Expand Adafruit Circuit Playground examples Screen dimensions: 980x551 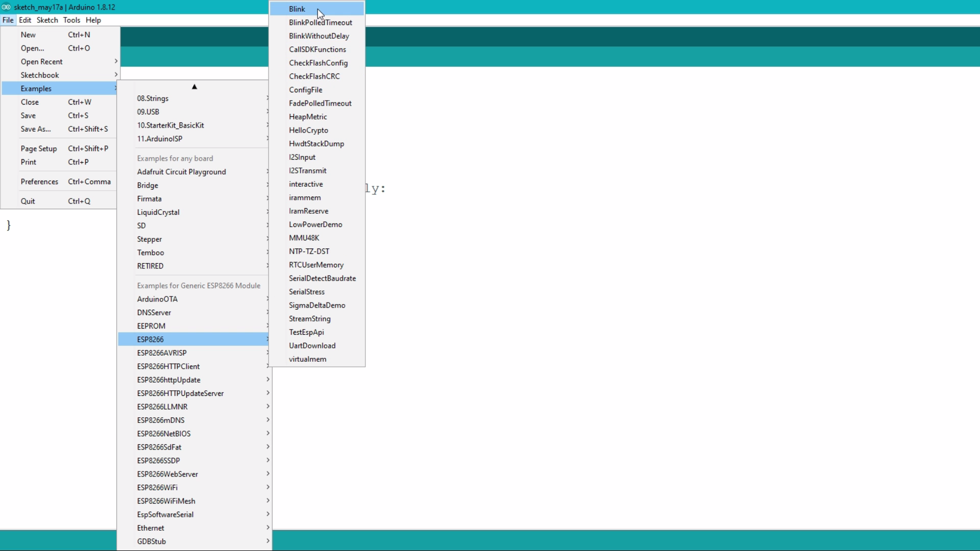pyautogui.click(x=194, y=172)
